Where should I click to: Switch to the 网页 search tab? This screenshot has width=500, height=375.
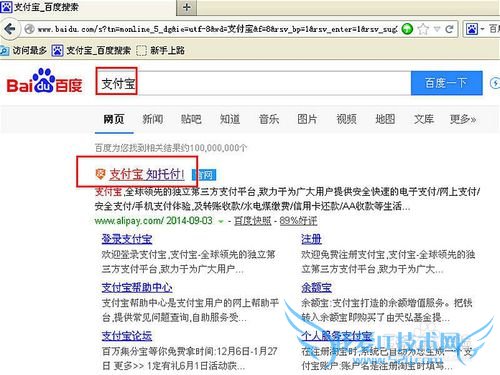pyautogui.click(x=114, y=119)
